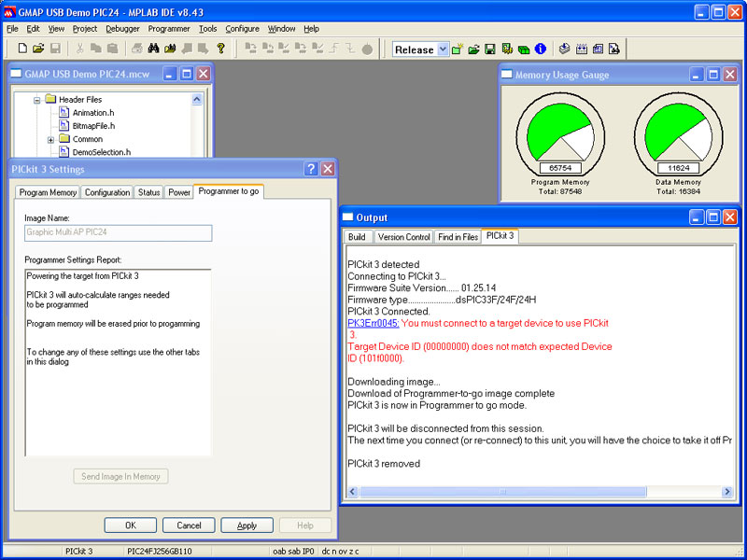The height and width of the screenshot is (560, 747).
Task: Click the Output window scroll right arrow
Action: (727, 492)
